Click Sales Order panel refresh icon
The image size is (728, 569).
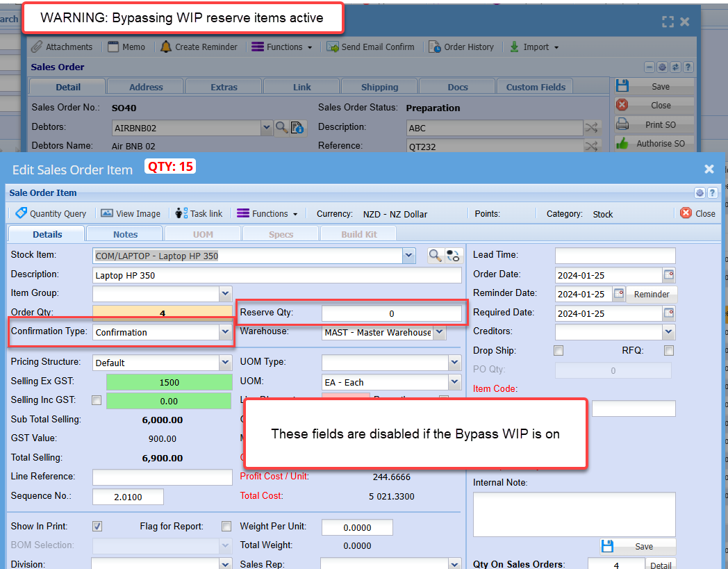(x=675, y=67)
